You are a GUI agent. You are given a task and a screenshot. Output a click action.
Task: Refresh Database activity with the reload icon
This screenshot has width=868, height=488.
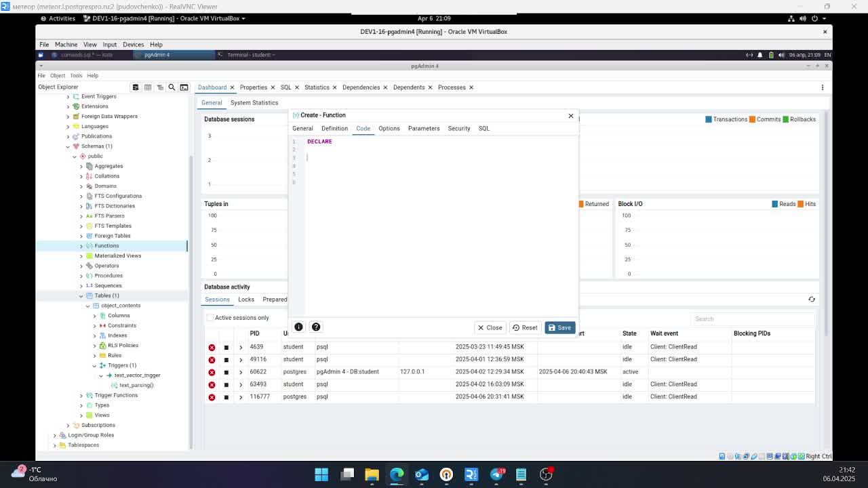812,300
